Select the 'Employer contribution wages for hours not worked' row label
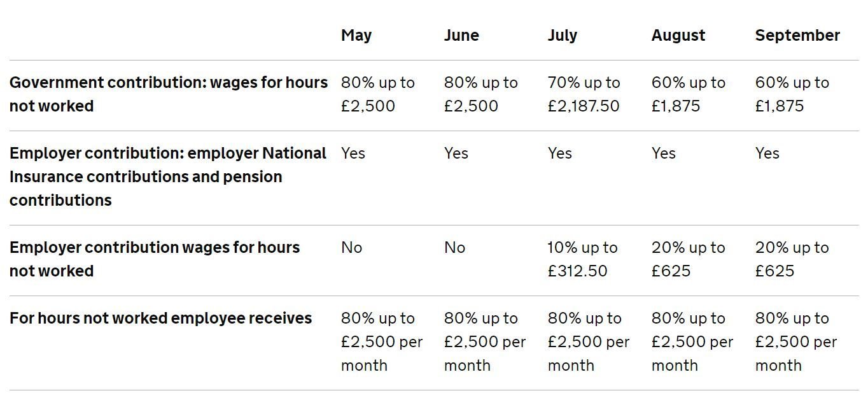868x400 pixels. click(x=155, y=259)
